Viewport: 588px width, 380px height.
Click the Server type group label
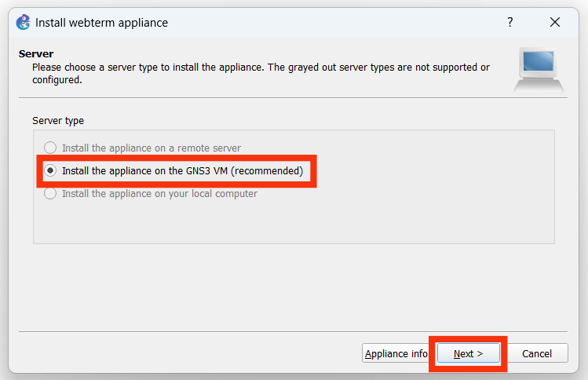pos(58,121)
